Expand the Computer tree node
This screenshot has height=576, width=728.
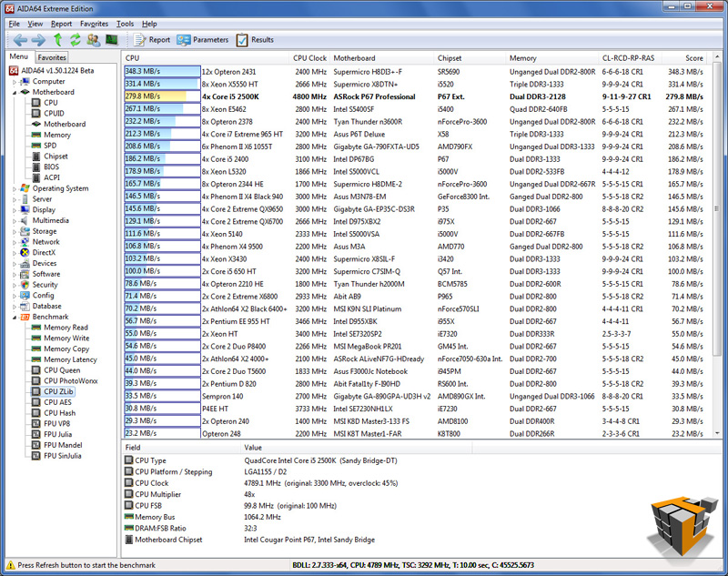point(14,82)
